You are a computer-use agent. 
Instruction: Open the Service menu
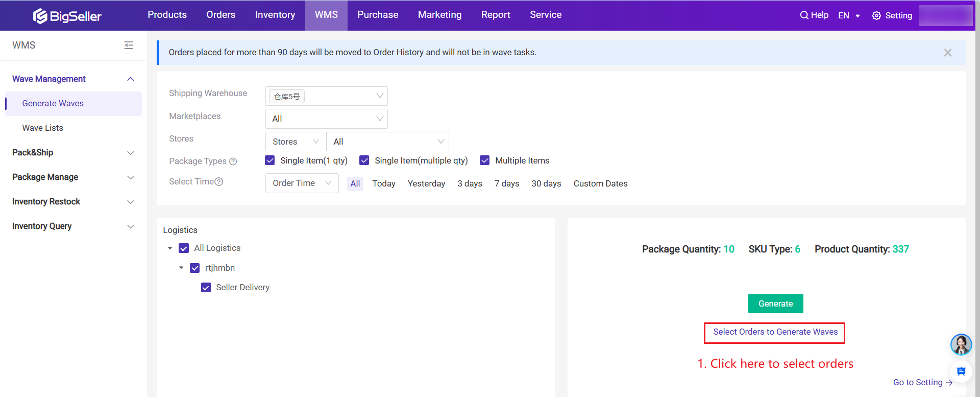[546, 15]
